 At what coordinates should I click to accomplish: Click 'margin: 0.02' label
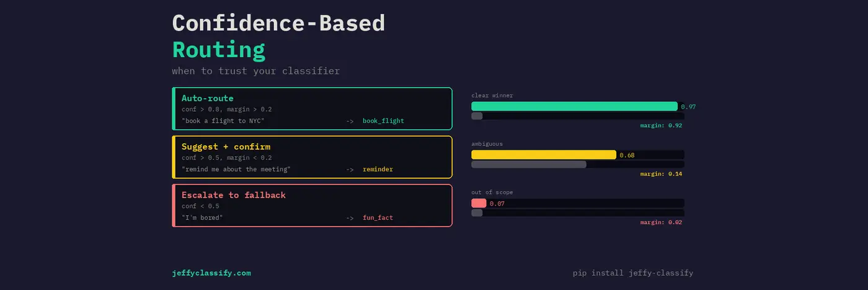point(661,222)
